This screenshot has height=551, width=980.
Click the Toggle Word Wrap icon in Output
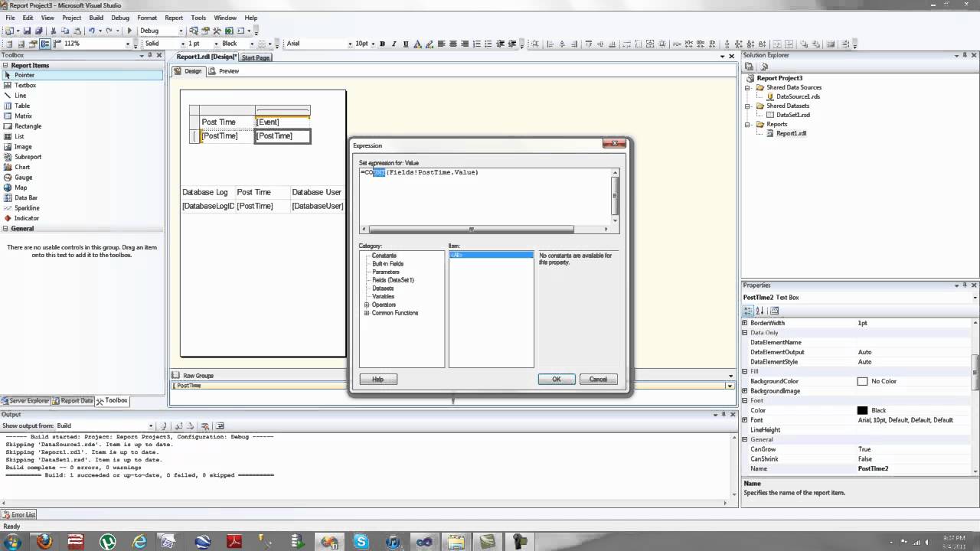pos(220,425)
